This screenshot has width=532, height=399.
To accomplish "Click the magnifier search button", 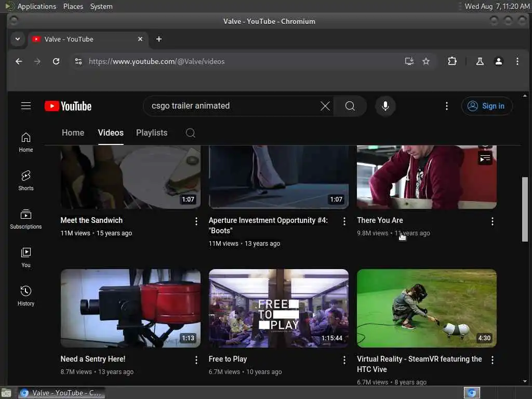I will tap(350, 106).
